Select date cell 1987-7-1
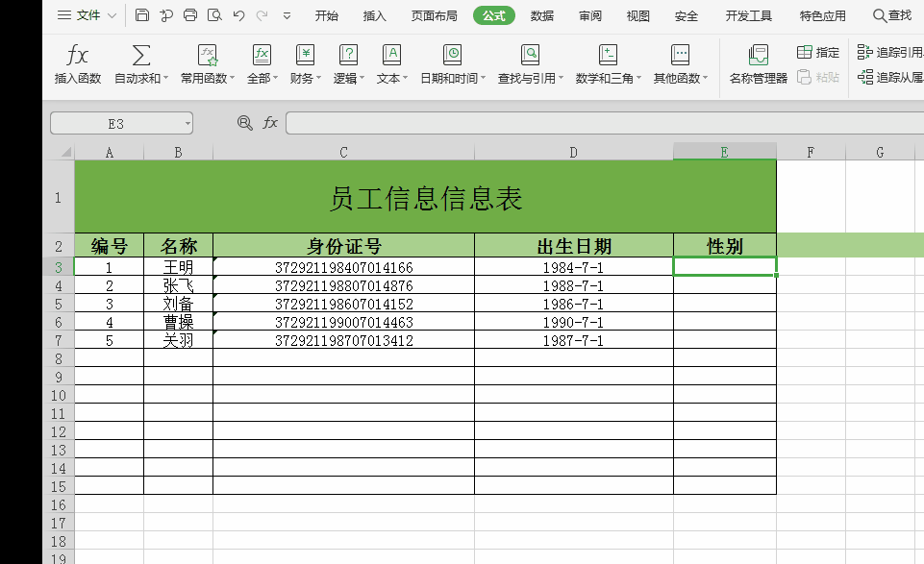The width and height of the screenshot is (924, 564). tap(573, 340)
